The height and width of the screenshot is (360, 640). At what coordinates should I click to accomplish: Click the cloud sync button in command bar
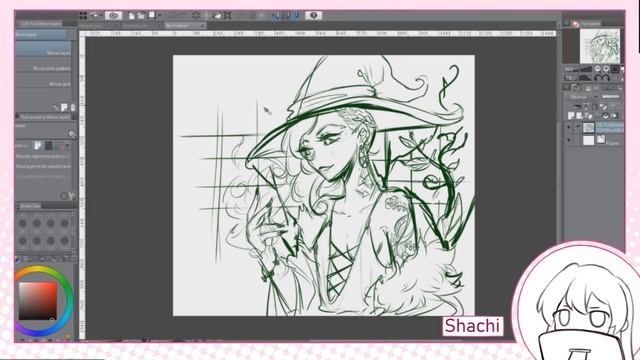coord(113,16)
